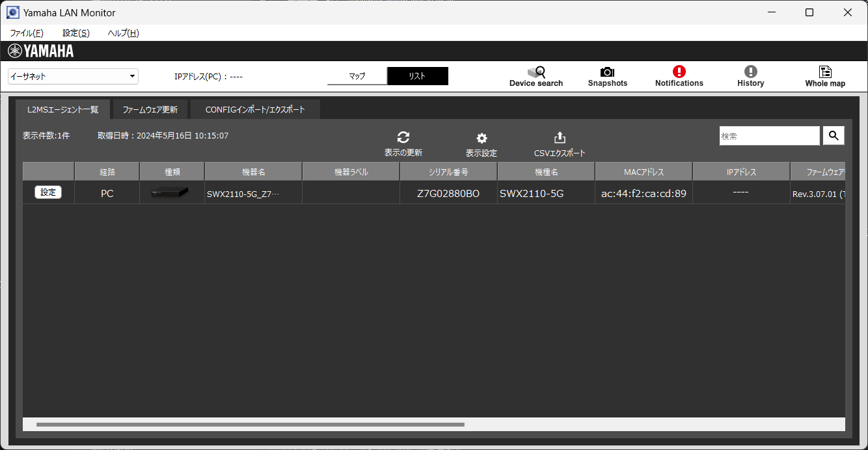Open the ファイル(F) menu

(x=27, y=33)
